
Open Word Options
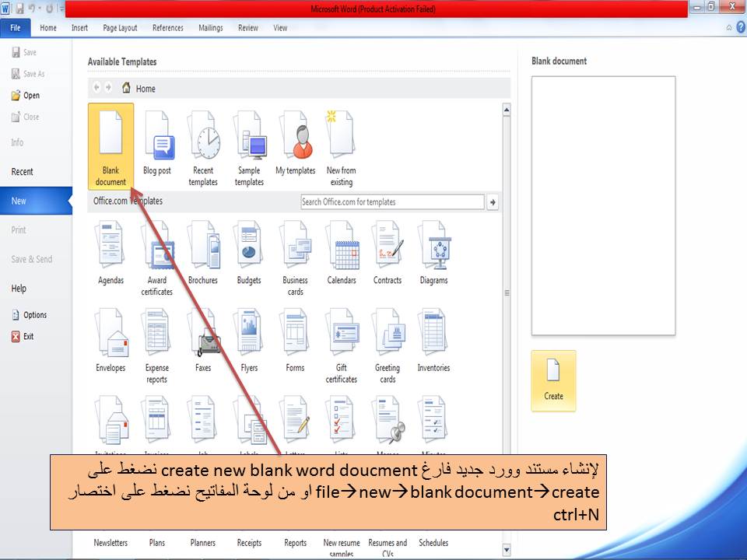29,315
